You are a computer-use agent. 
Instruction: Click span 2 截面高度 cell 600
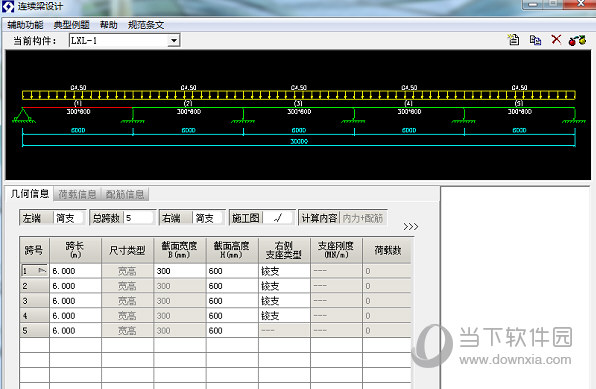[232, 286]
